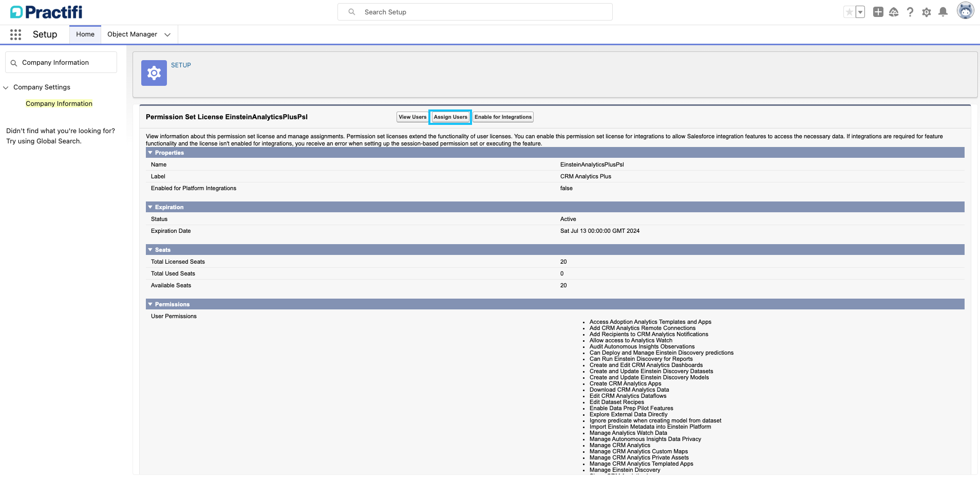This screenshot has height=478, width=980.
Task: Collapse the Company Settings tree node
Action: [6, 87]
